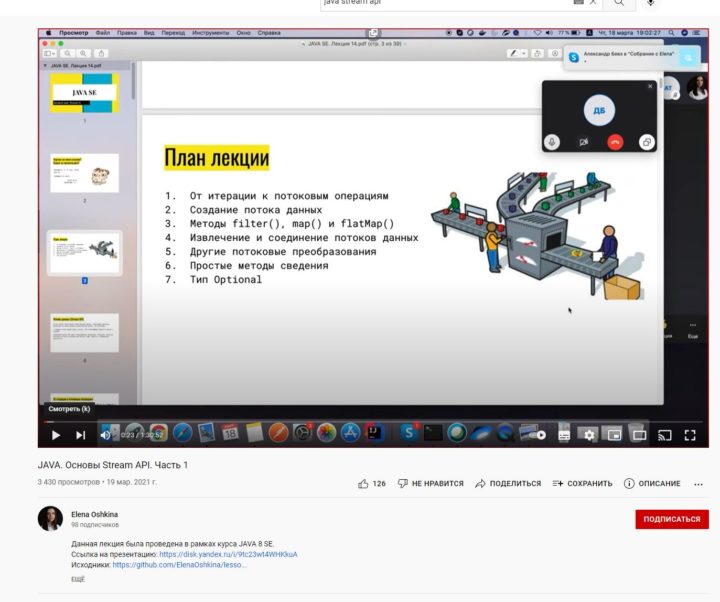The width and height of the screenshot is (720, 602).
Task: Click Calendar icon in the dock
Action: pyautogui.click(x=230, y=433)
